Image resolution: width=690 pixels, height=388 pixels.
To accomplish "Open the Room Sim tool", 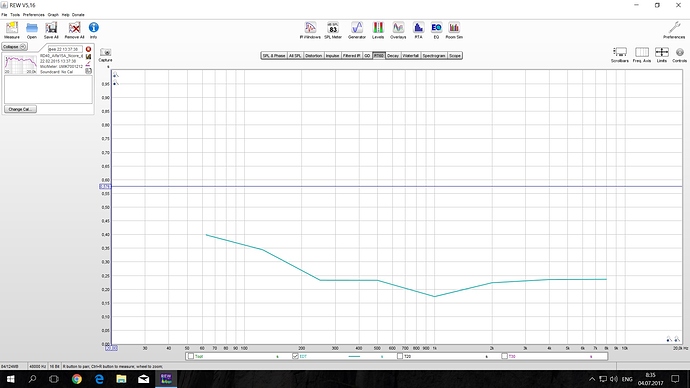I will [x=454, y=30].
